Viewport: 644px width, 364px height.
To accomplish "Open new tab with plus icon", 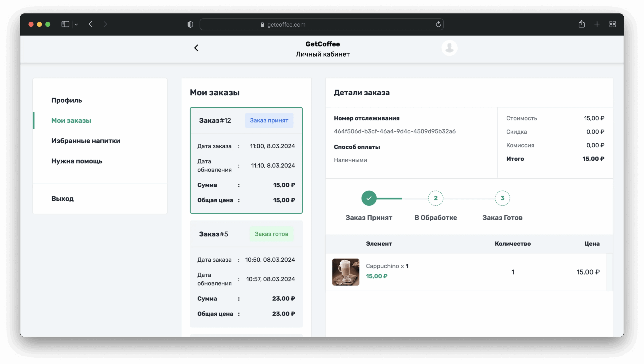I will [597, 24].
